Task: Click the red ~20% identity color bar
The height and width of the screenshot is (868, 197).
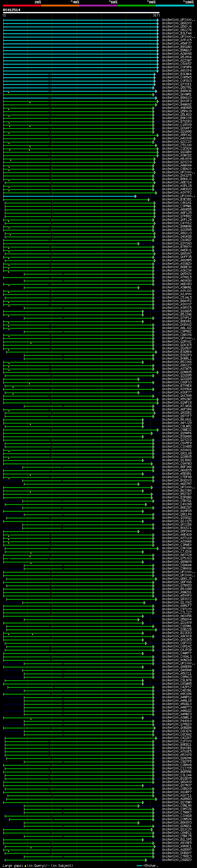Action: pyautogui.click(x=22, y=6)
